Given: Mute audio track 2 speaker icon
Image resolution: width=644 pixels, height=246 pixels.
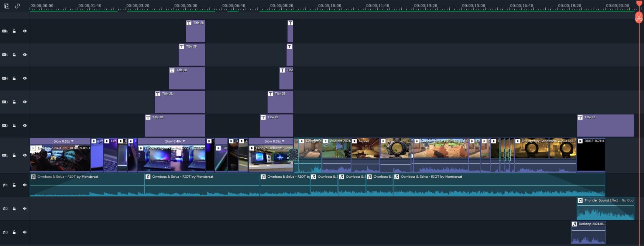Looking at the screenshot, I should click(25, 209).
